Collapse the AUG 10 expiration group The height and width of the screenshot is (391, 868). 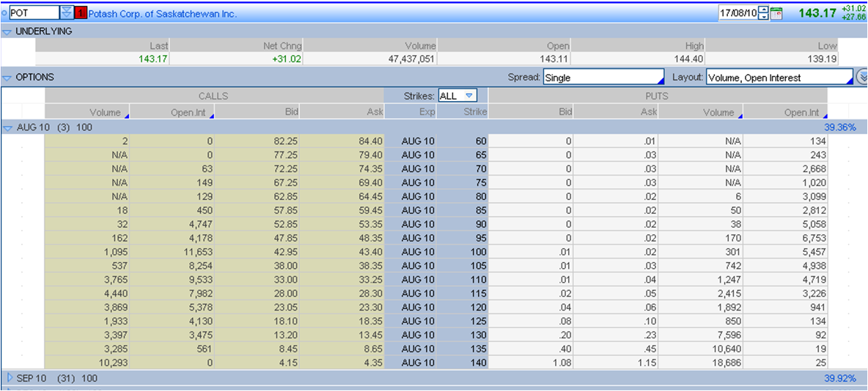tap(7, 127)
